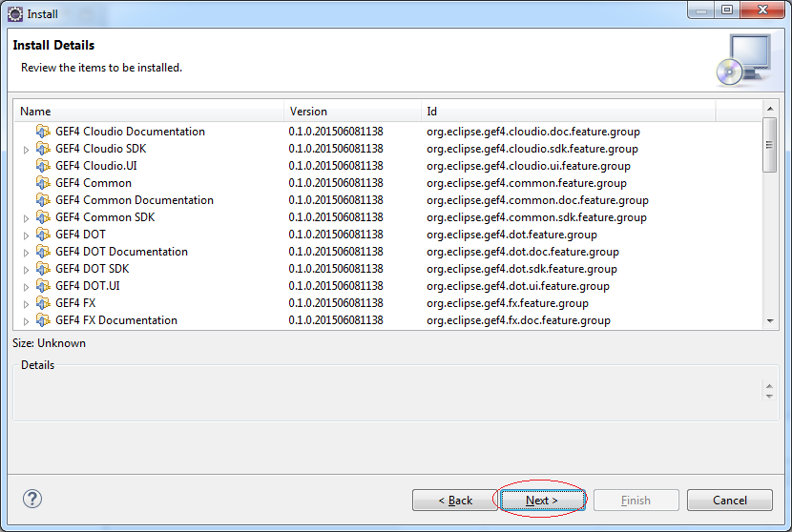Click the GEF4 DOT.UI feature icon

point(44,286)
